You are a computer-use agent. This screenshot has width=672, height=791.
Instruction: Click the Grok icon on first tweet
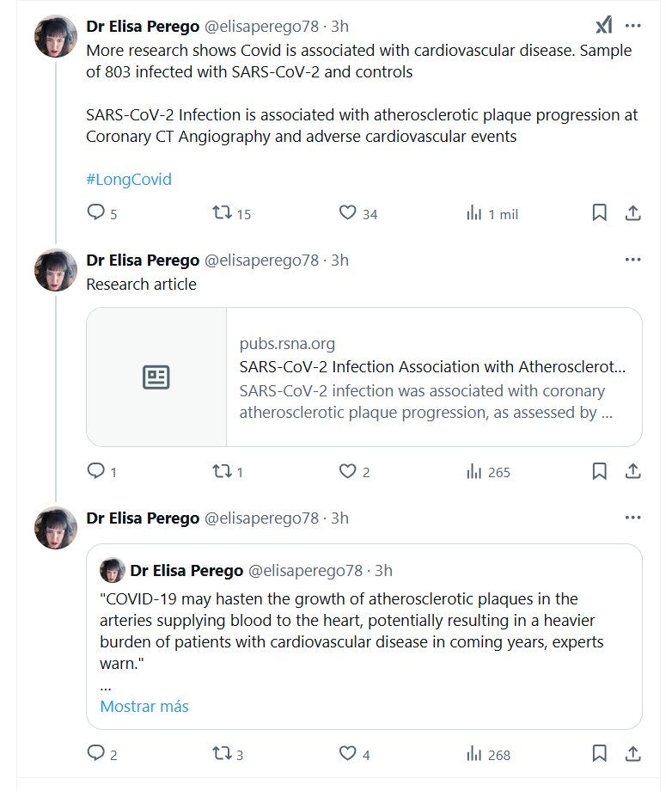(x=604, y=25)
